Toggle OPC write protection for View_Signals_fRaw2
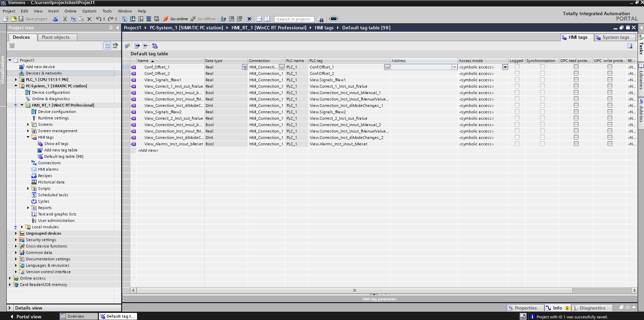The image size is (644, 320). 610,112
